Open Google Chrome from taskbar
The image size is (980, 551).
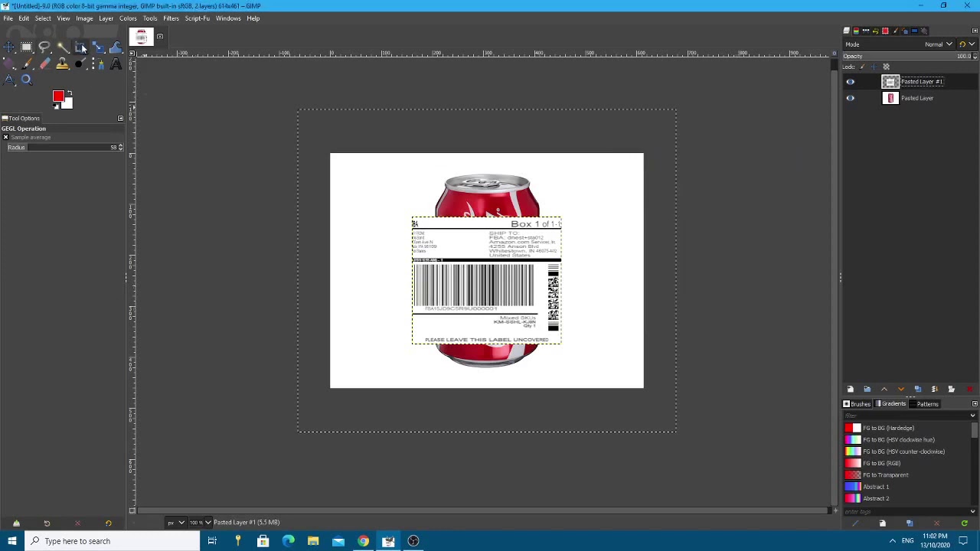pyautogui.click(x=363, y=541)
